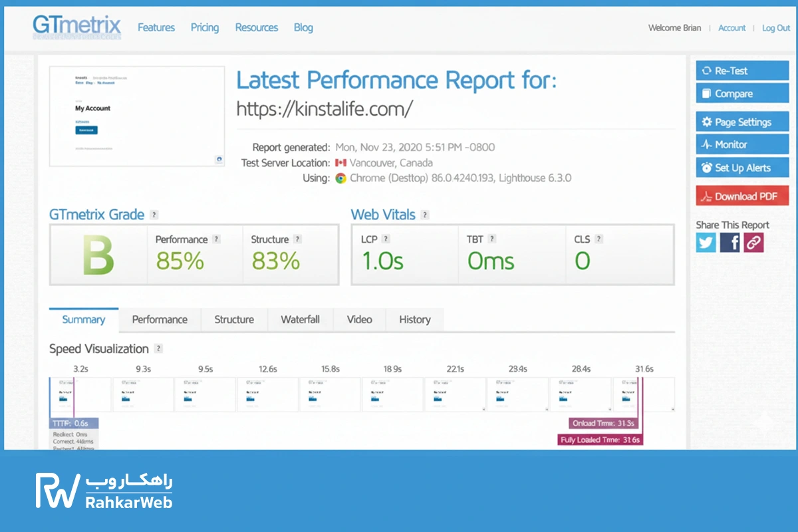Screen dimensions: 798x532
Task: Open the Features menu item
Action: point(156,27)
